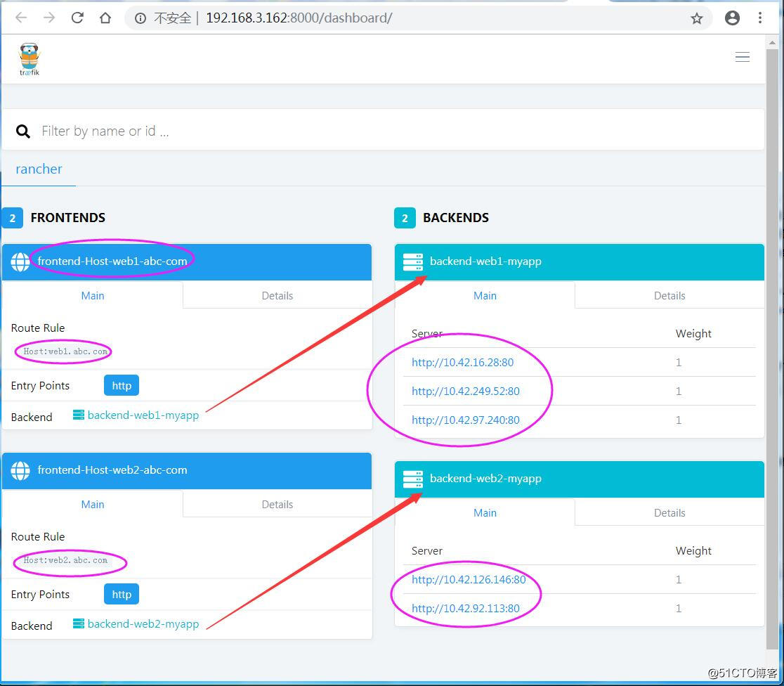The image size is (784, 686).
Task: Open server link http://10.42.16.28:80
Action: pyautogui.click(x=462, y=362)
